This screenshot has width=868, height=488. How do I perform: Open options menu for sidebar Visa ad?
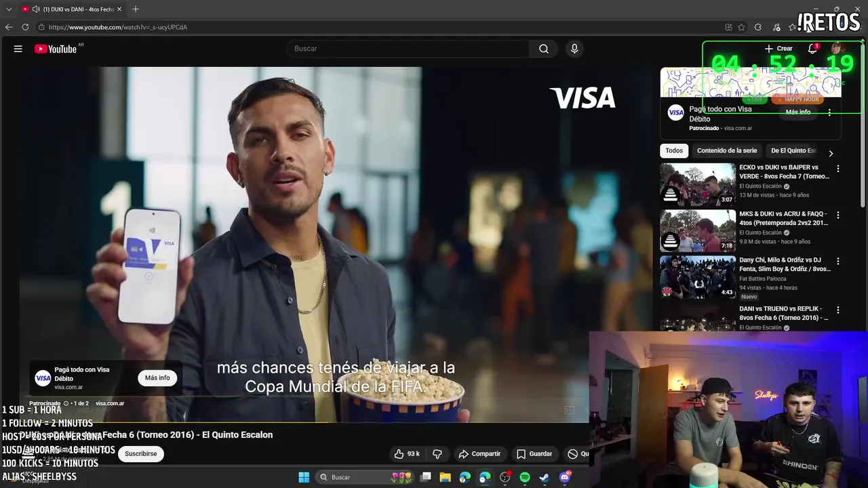pyautogui.click(x=829, y=113)
